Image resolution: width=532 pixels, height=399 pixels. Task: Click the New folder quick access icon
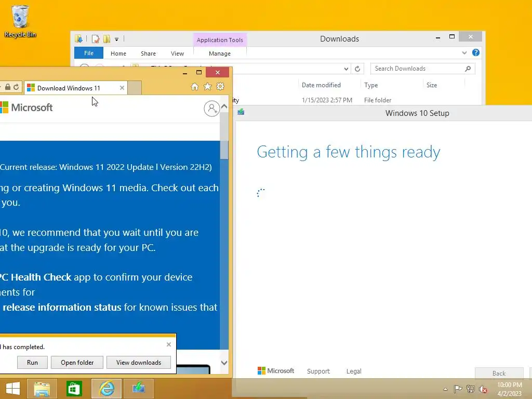tap(107, 39)
